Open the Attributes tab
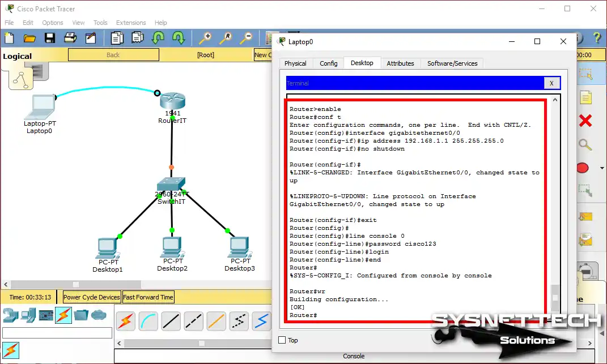 (400, 63)
